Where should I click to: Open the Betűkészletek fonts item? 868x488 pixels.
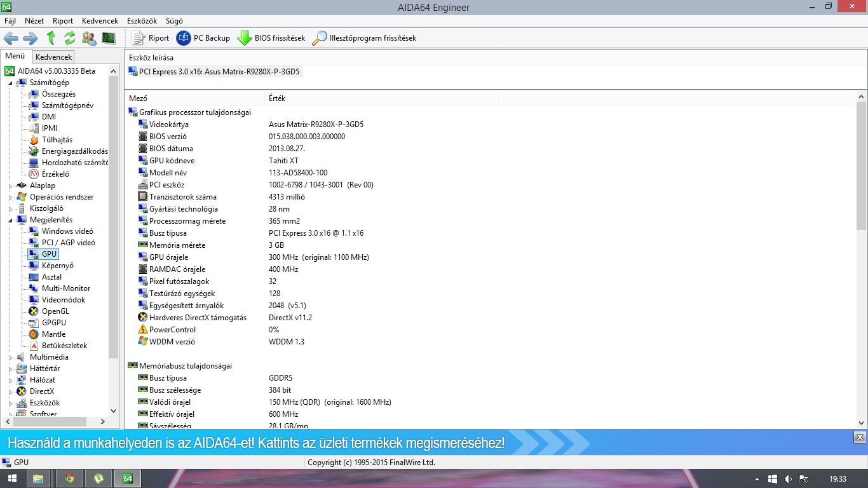64,346
